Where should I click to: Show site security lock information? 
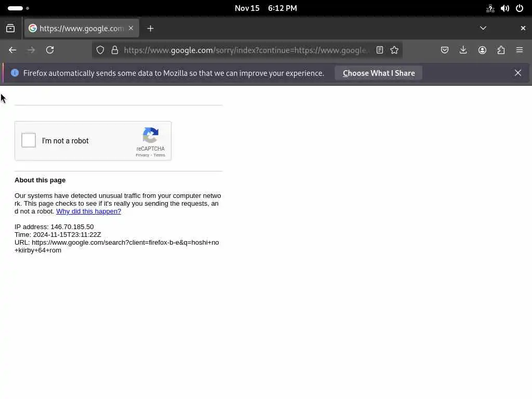115,50
